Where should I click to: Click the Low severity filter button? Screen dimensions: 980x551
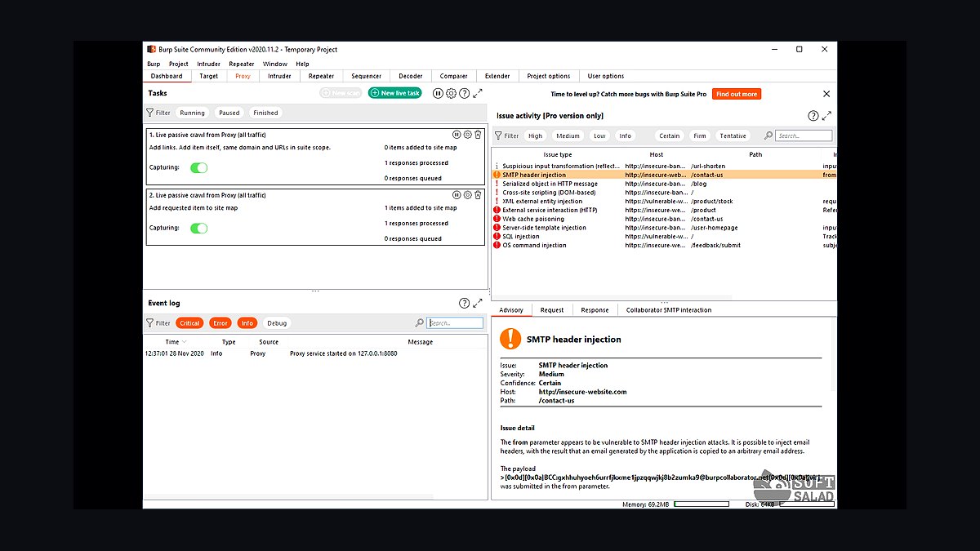599,136
